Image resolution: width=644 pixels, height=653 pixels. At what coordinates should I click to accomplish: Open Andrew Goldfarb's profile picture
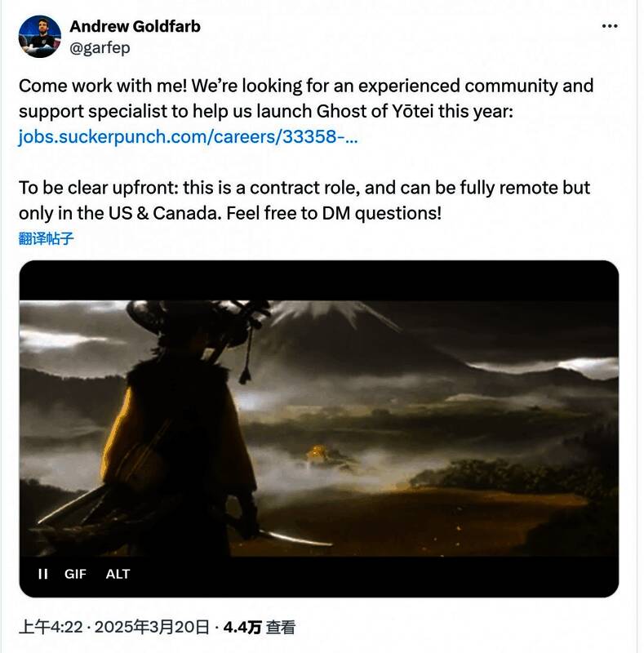tap(39, 37)
